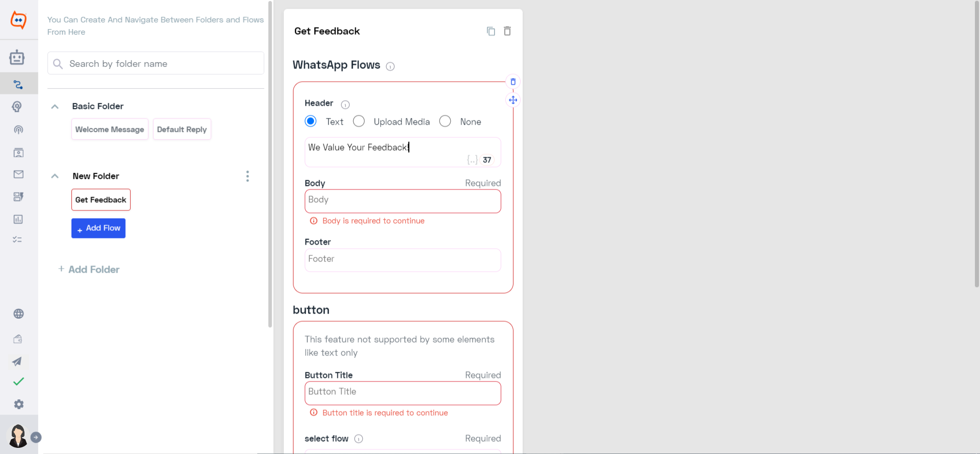The image size is (980, 454).
Task: Open the Welcome Message flow
Action: (110, 129)
